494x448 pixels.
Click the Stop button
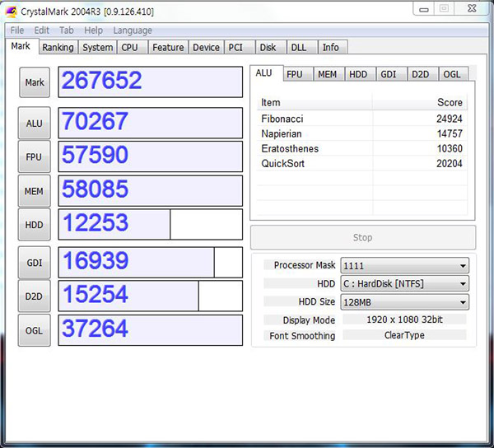(363, 237)
